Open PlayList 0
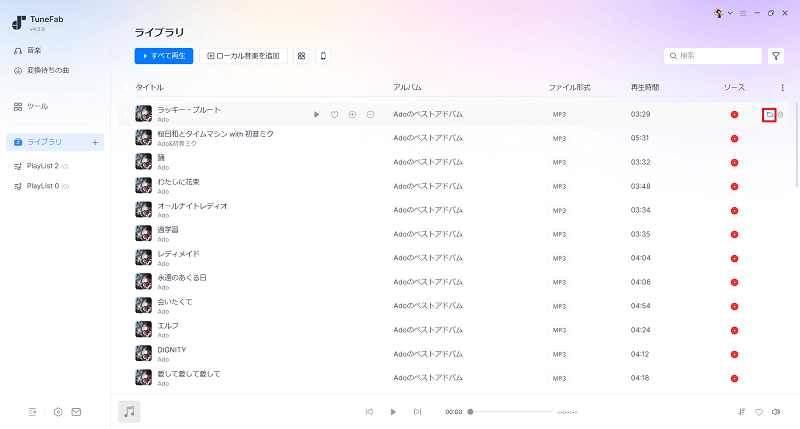This screenshot has width=800, height=429. [x=41, y=186]
